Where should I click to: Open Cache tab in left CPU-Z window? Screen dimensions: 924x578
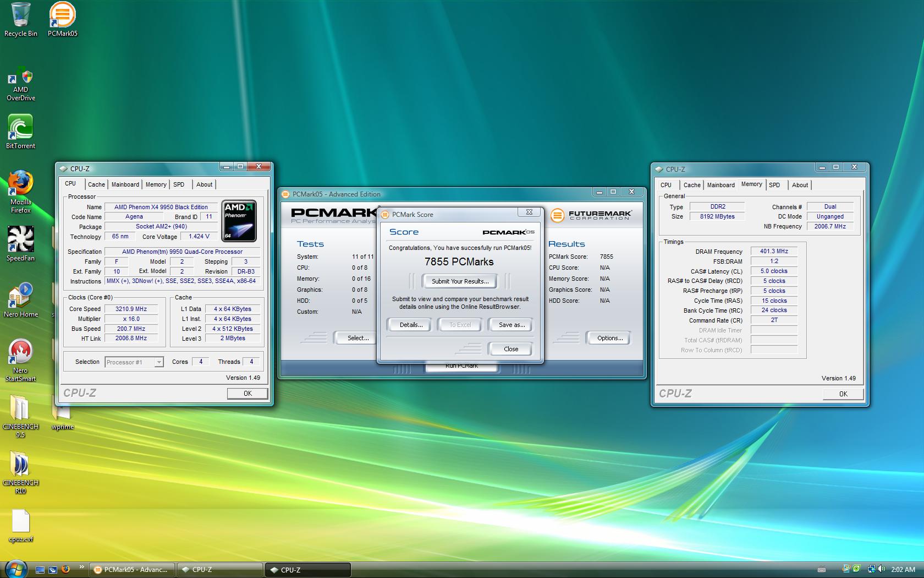pyautogui.click(x=96, y=184)
